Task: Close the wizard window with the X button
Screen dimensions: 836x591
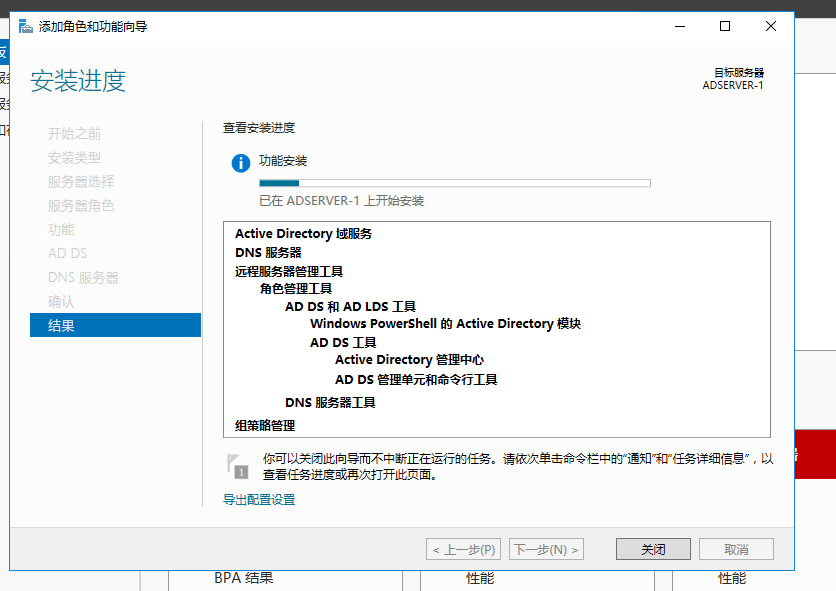Action: pyautogui.click(x=770, y=26)
